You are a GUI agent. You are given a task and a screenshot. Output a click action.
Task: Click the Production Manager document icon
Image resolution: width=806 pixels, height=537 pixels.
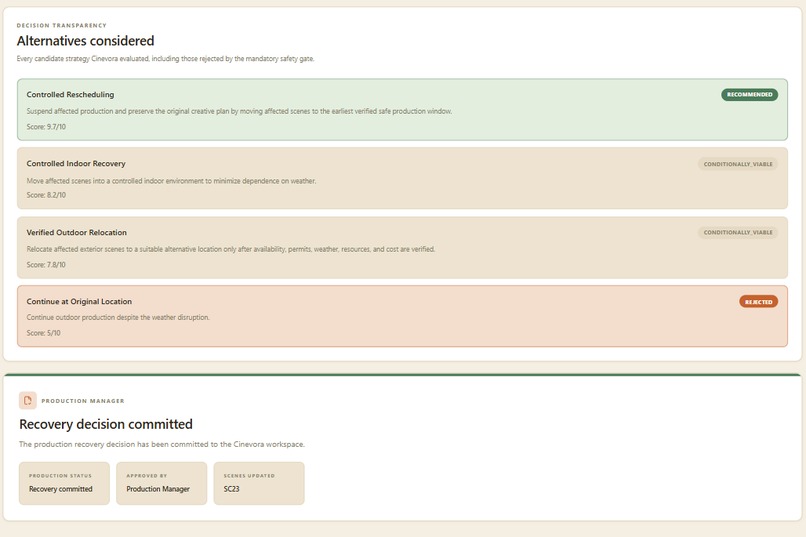click(28, 400)
